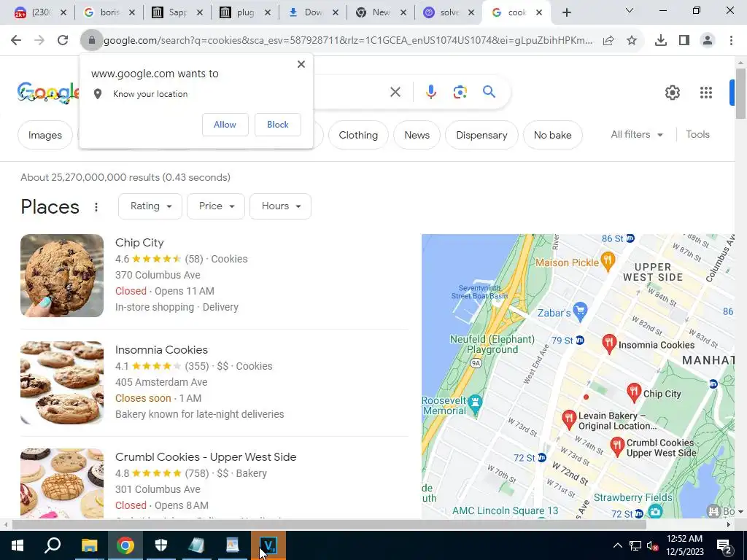Select the News filter chip
The height and width of the screenshot is (560, 747).
tap(417, 135)
